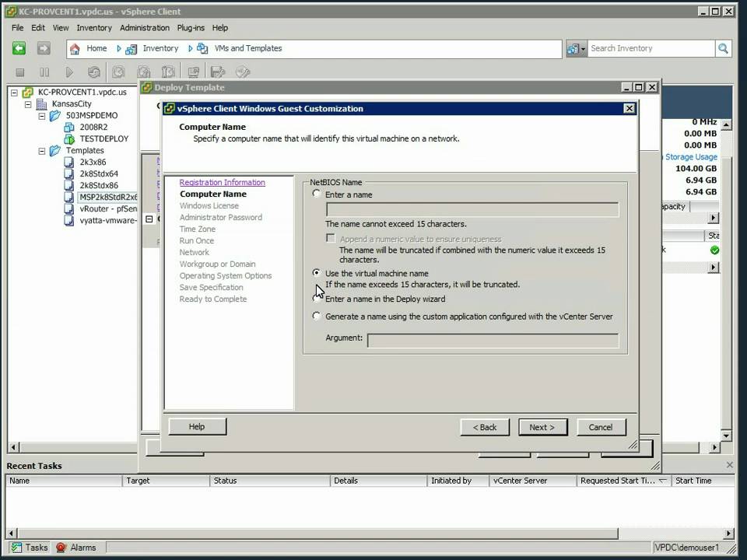Open the Registration Information step link

223,182
